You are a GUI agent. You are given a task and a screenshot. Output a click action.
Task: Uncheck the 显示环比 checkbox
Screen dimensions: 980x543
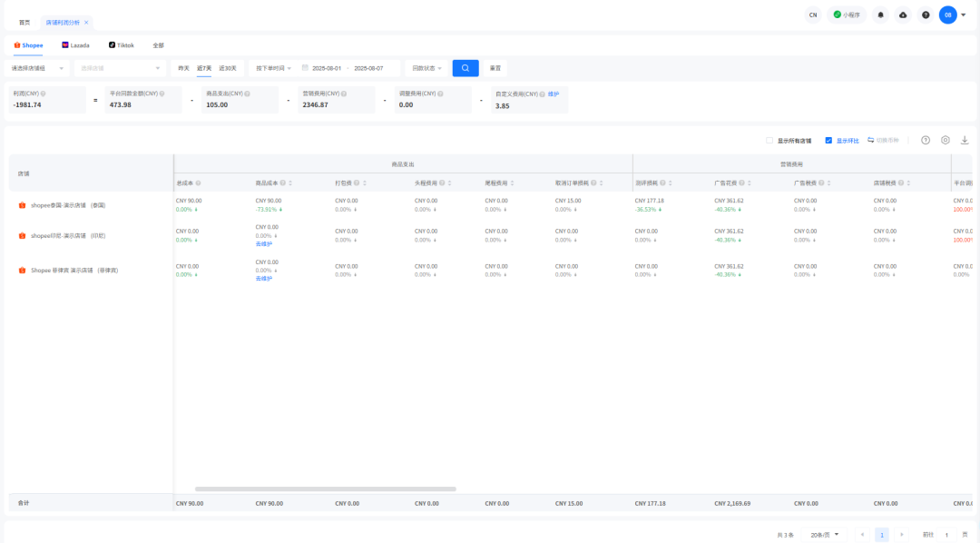point(828,141)
